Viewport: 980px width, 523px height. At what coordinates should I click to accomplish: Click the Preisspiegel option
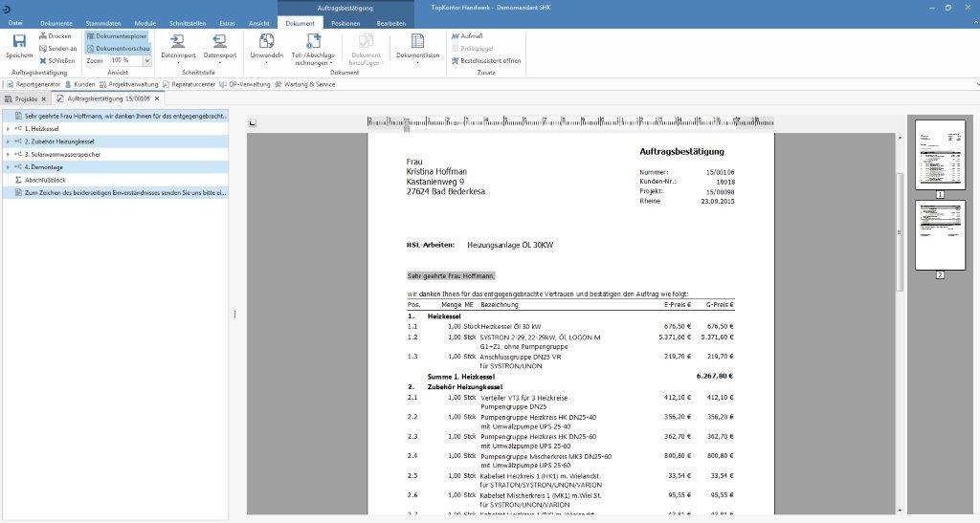click(472, 48)
